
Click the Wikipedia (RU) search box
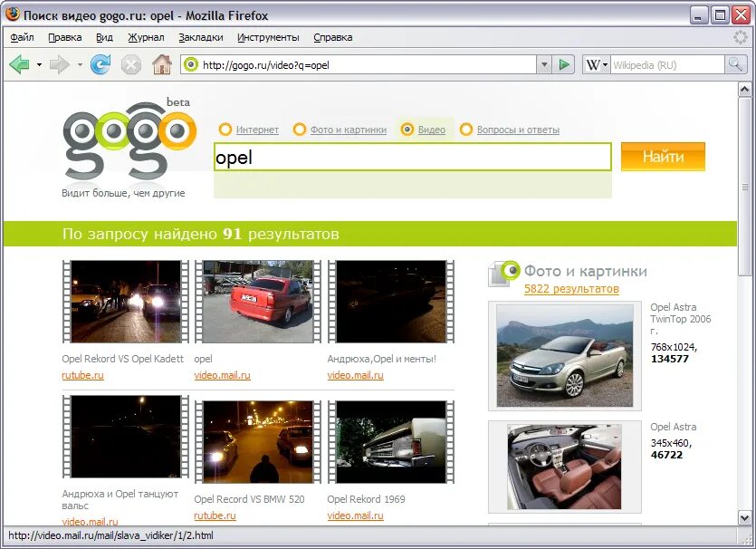[668, 64]
